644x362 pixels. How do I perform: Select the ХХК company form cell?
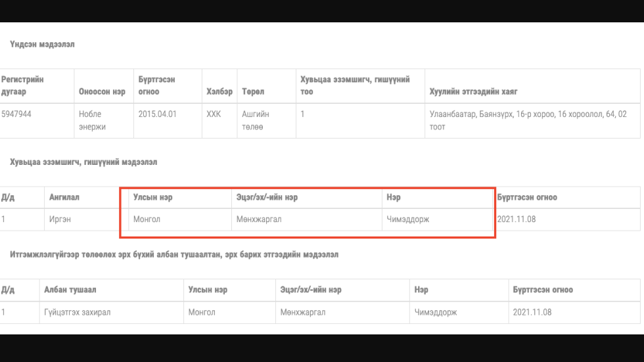(214, 114)
